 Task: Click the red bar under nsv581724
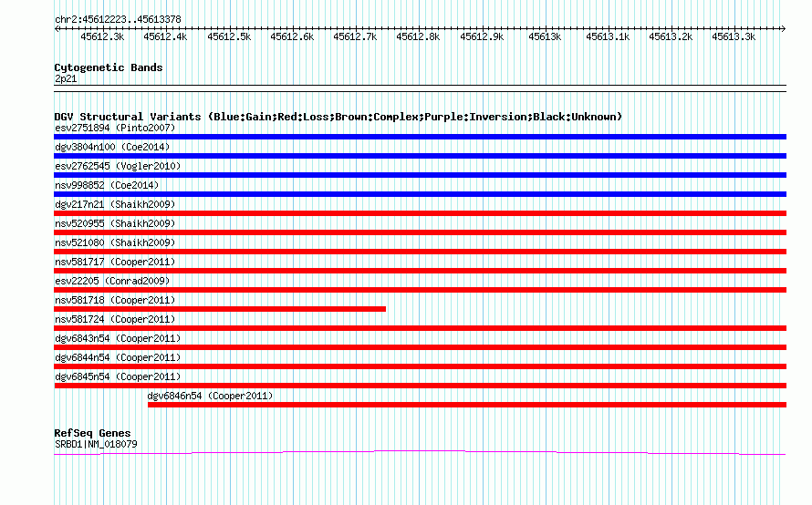(420, 328)
